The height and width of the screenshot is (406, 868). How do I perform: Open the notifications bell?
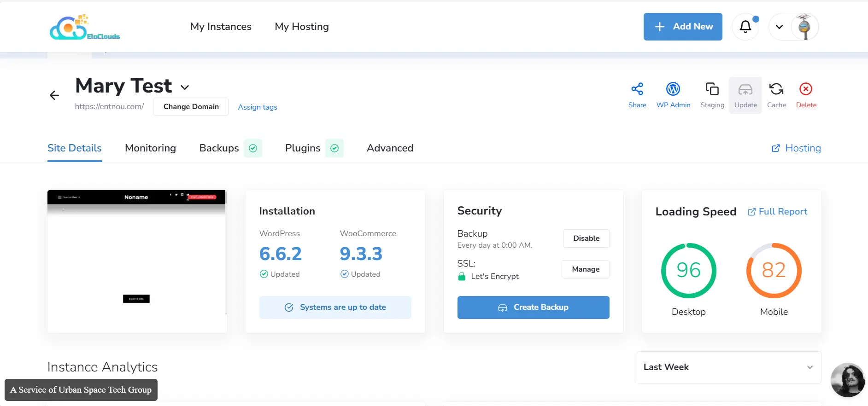tap(745, 27)
